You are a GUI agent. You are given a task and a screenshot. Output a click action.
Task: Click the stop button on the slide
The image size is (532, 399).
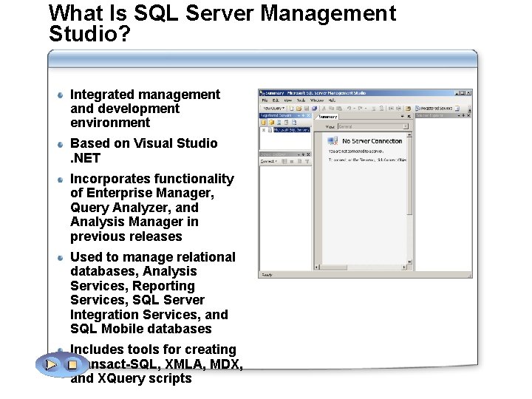click(72, 365)
